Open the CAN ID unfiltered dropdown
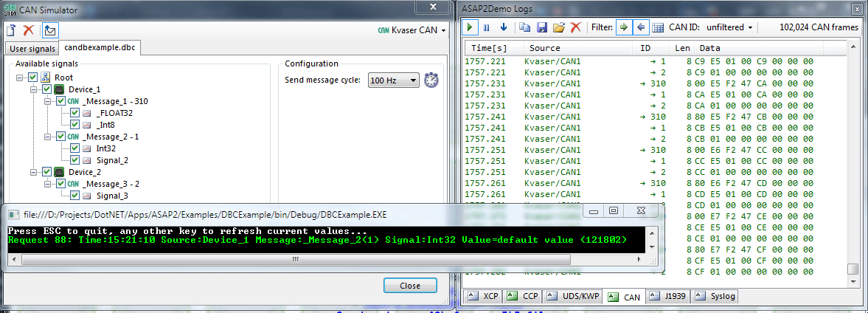 click(x=729, y=27)
